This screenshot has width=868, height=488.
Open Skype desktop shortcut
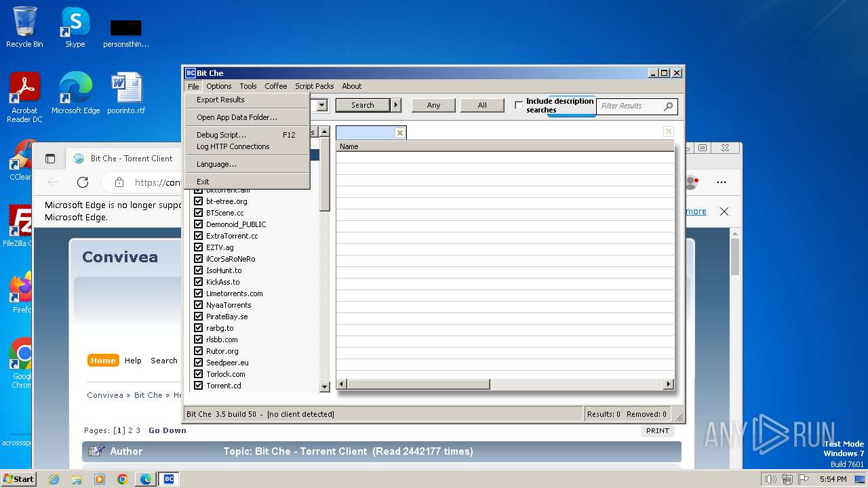tap(75, 28)
